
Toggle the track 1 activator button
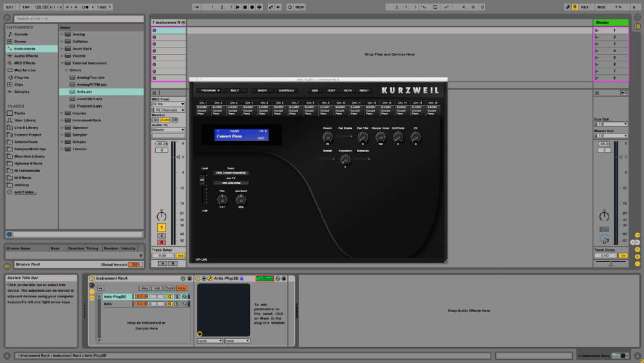161,227
